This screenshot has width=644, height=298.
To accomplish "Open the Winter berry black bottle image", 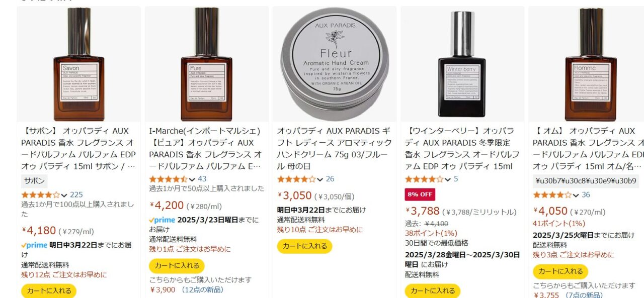I will click(x=462, y=64).
